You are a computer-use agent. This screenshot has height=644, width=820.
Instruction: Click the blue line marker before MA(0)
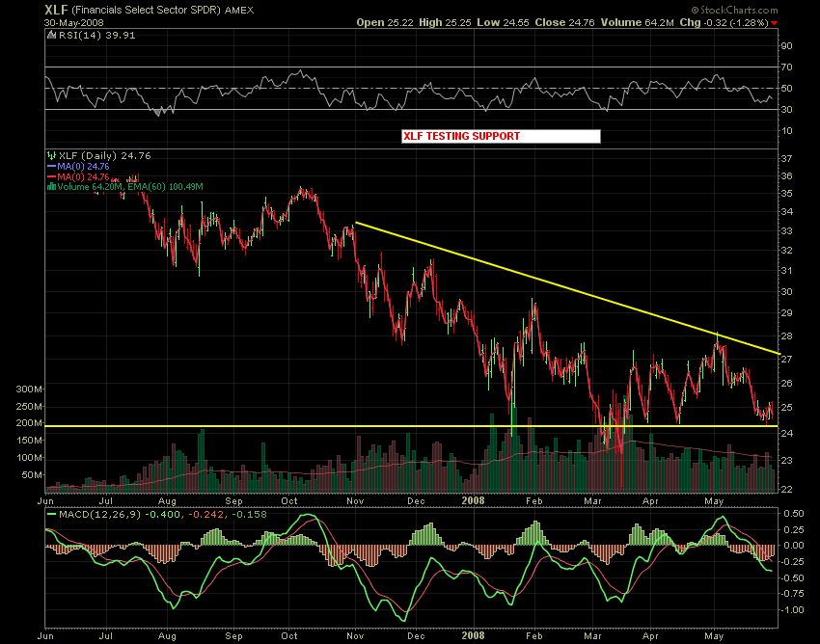click(51, 166)
